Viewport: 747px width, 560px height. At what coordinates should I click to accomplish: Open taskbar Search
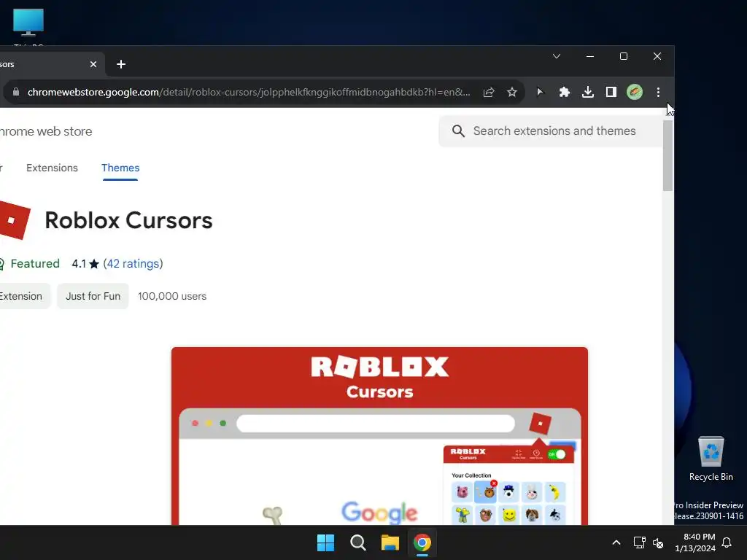coord(357,542)
